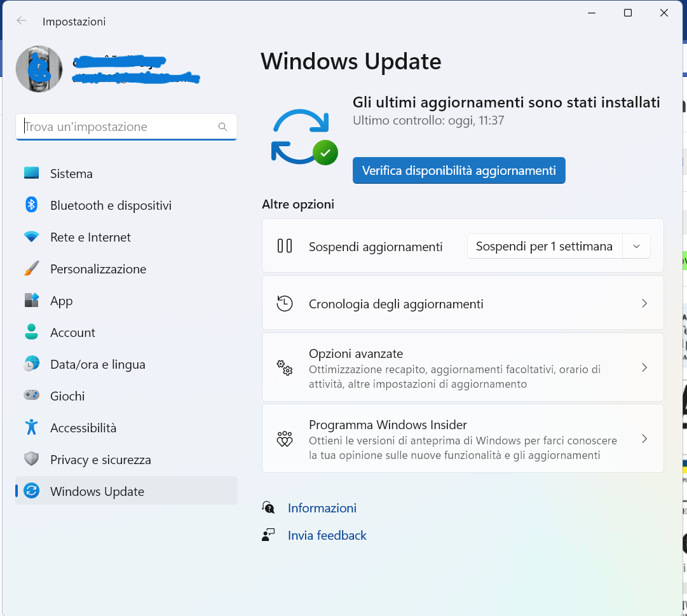This screenshot has height=616, width=687.
Task: Click chevron for Programma Windows Insider
Action: (644, 439)
